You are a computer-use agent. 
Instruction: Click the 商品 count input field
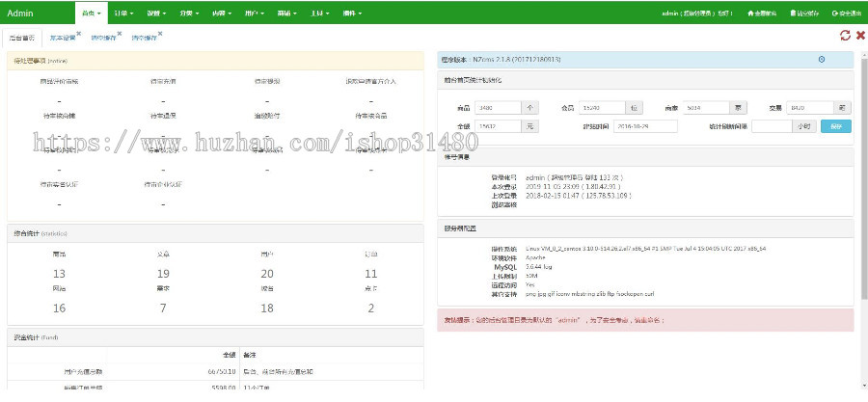[x=498, y=108]
